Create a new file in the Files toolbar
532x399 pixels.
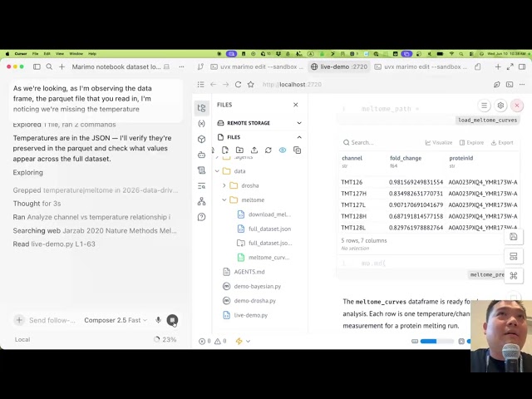click(225, 150)
